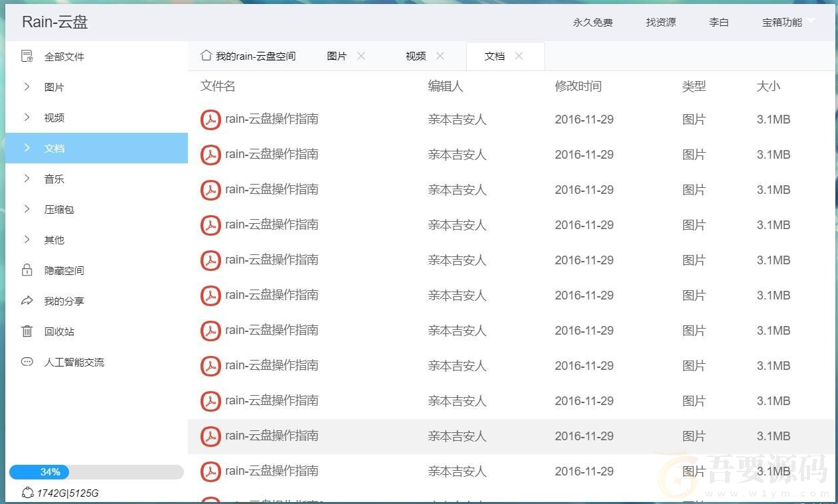Click the PDF icon in the highlighted file row

[x=210, y=436]
